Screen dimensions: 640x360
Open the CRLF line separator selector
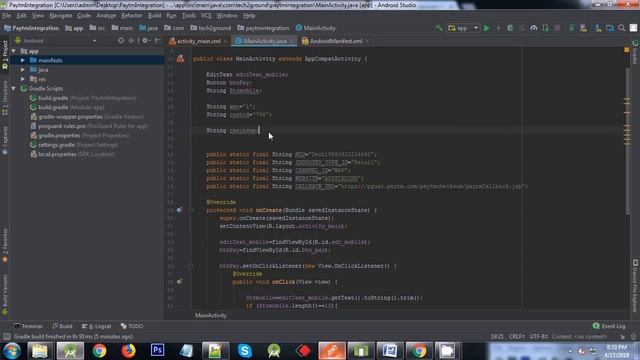click(517, 337)
